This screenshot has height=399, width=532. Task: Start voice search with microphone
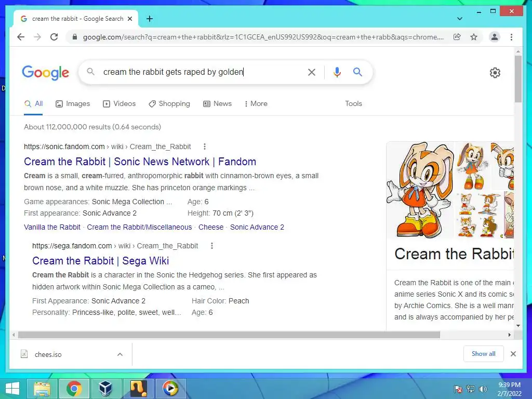pyautogui.click(x=337, y=72)
